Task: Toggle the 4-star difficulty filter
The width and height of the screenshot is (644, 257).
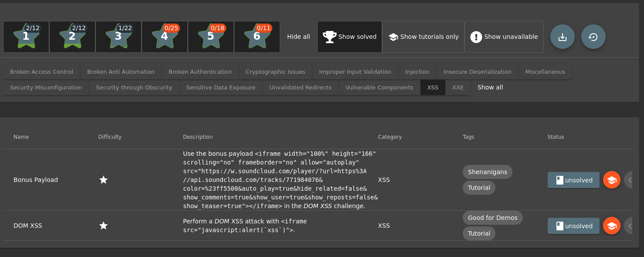Action: coord(165,37)
